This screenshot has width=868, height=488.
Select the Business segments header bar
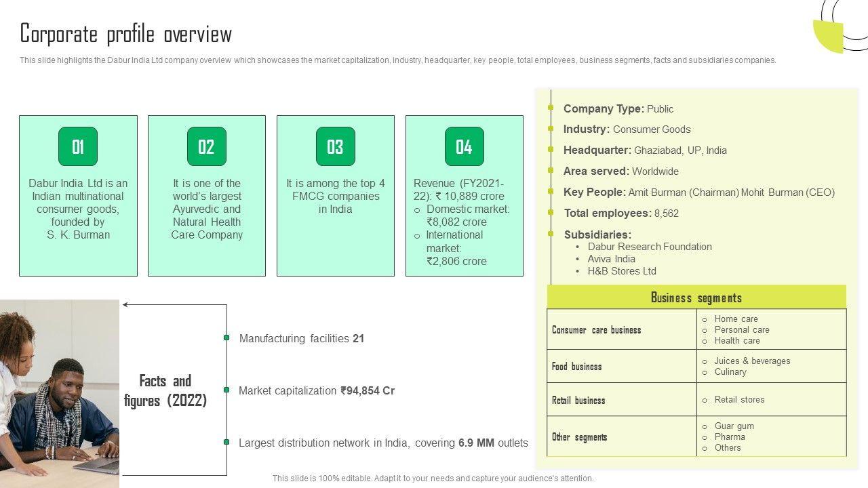(x=696, y=298)
